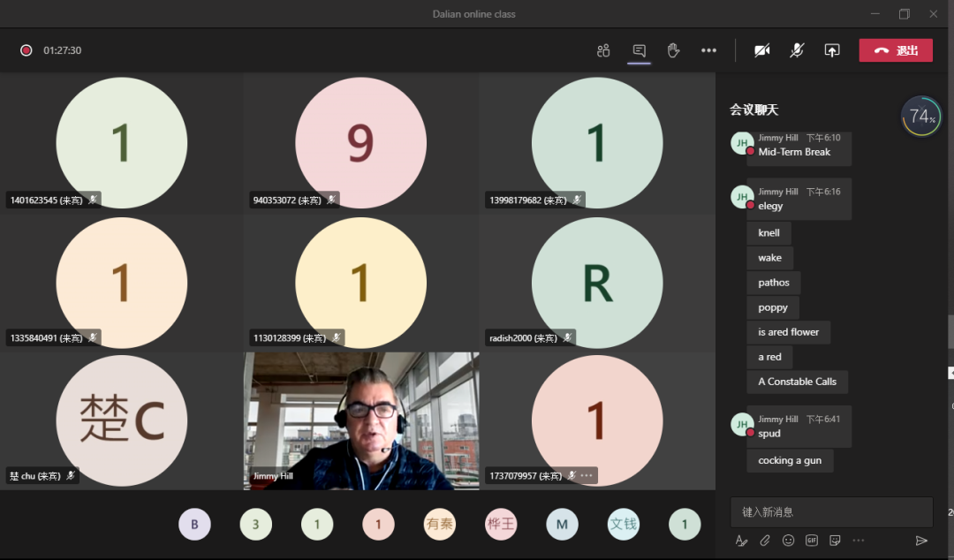
Task: Insert a GIF into the chat
Action: 811,541
